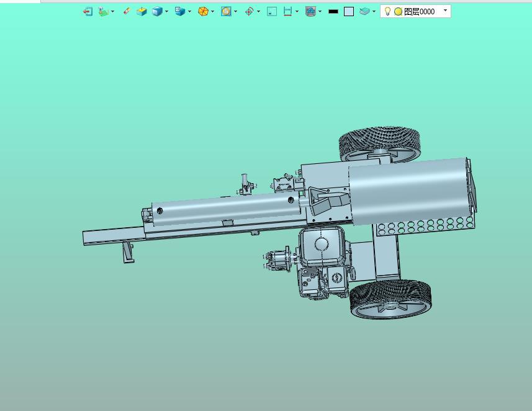Click the orange faceted polyhedron icon
The image size is (532, 411).
tap(203, 12)
